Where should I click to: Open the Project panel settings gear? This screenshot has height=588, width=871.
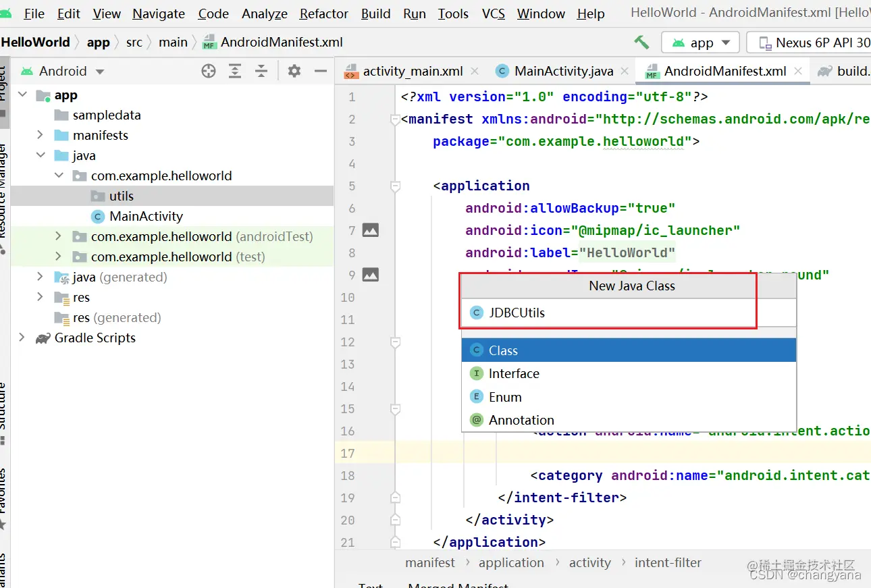pos(294,71)
